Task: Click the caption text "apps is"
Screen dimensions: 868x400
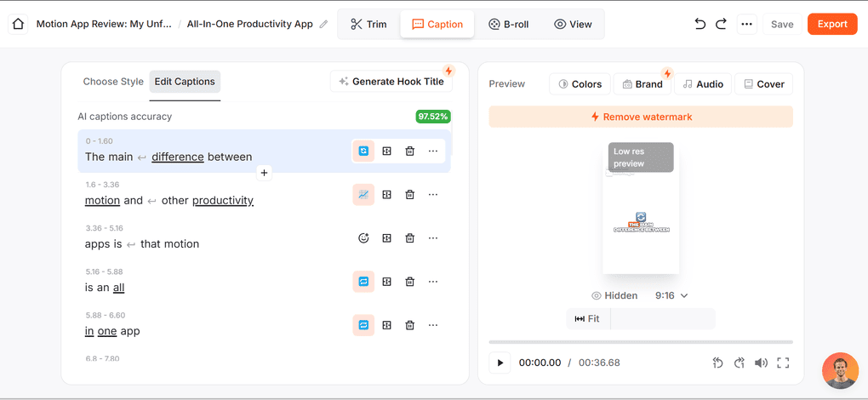Action: [103, 244]
